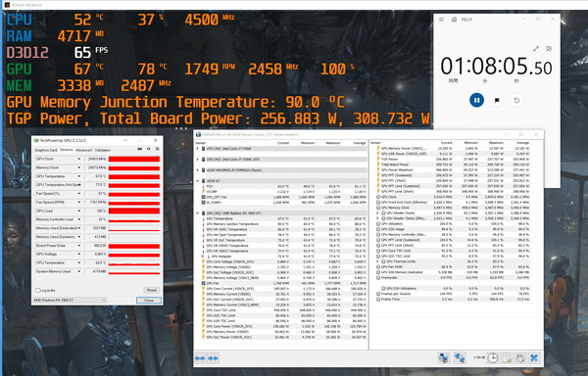Image resolution: width=588 pixels, height=376 pixels.
Task: Expand first Intel Core i7 CPU node in HWiNFO
Action: tap(198, 149)
